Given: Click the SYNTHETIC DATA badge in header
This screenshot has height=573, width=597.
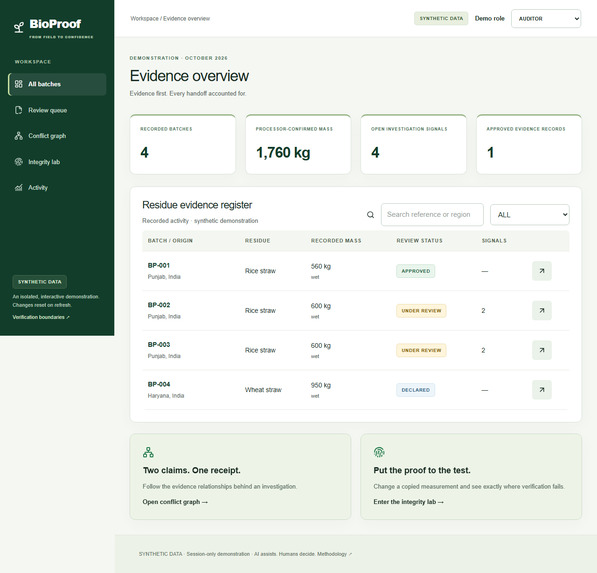Looking at the screenshot, I should click(x=441, y=19).
